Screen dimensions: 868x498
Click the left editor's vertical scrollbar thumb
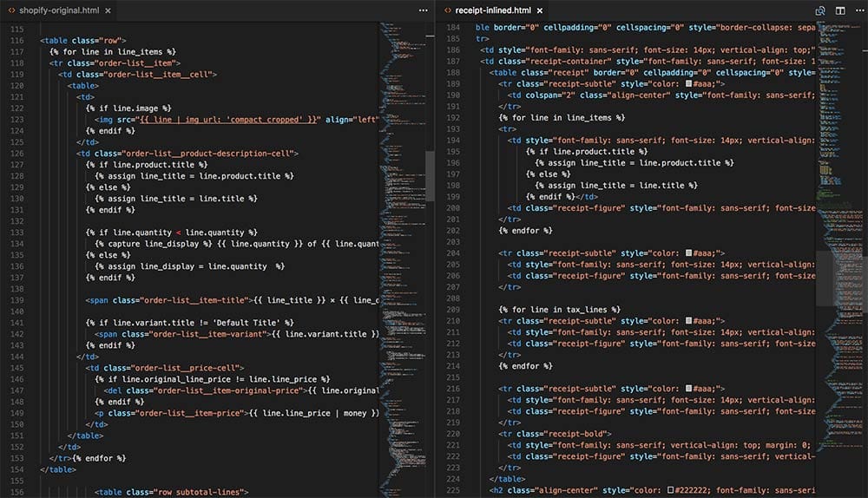tap(430, 176)
